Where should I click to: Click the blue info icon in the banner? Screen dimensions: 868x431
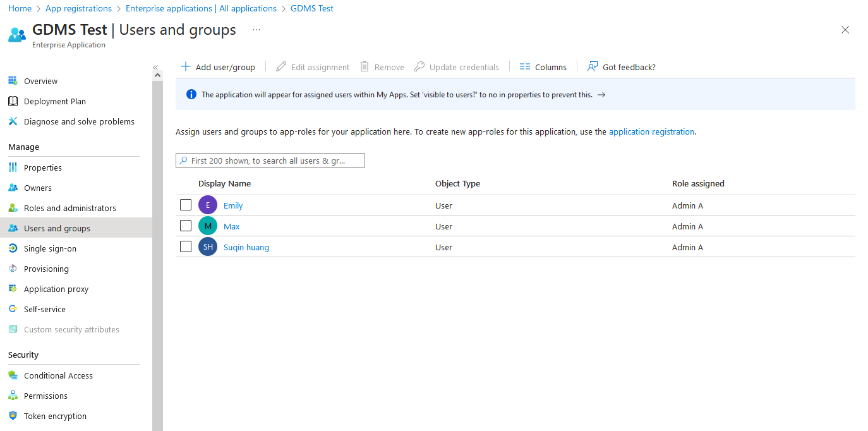(191, 94)
